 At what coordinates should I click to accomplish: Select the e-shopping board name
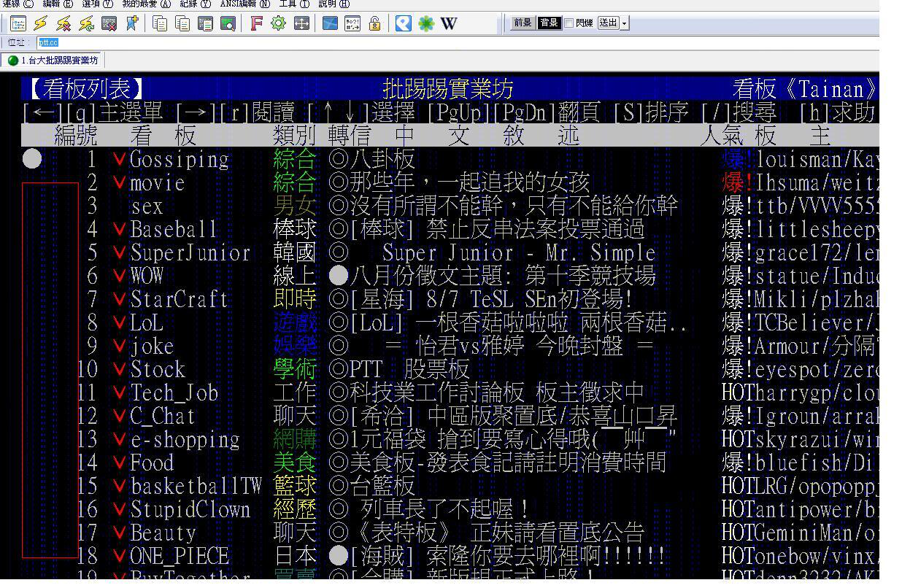[x=185, y=440]
